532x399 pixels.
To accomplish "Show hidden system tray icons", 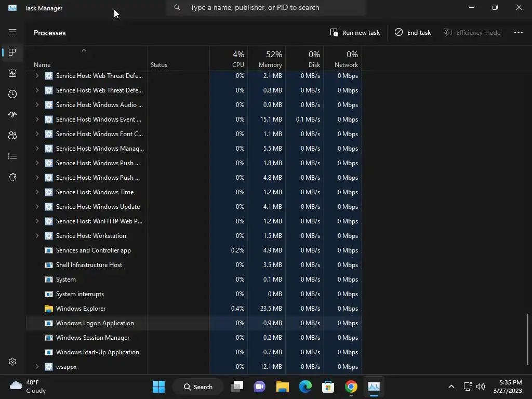I will click(451, 387).
